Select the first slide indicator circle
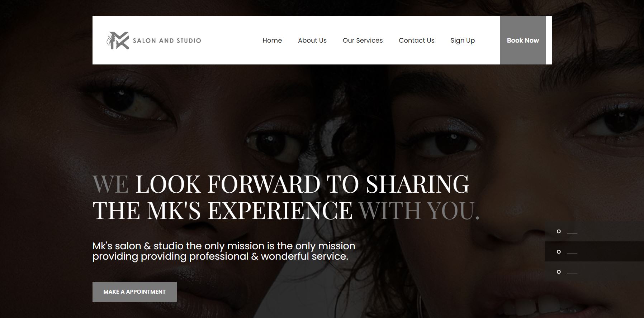The width and height of the screenshot is (644, 318). click(x=559, y=231)
